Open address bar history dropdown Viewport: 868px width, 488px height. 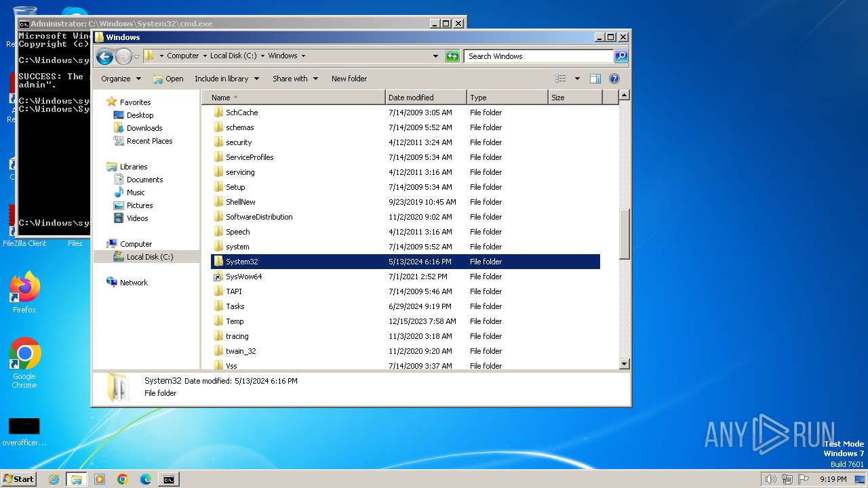point(435,56)
